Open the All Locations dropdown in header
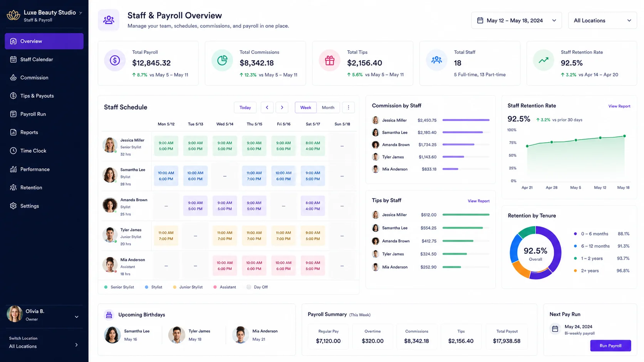This screenshot has height=362, width=644. click(602, 20)
